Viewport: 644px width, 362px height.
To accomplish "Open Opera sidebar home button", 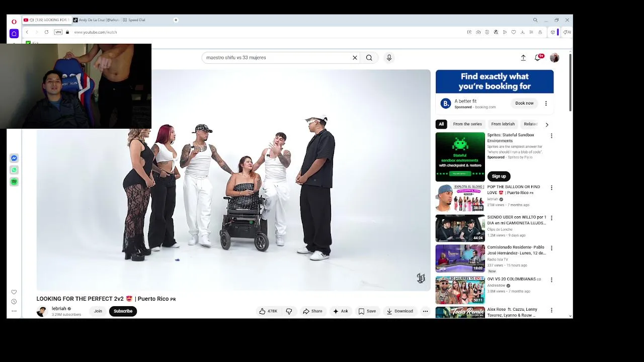I will click(x=14, y=34).
